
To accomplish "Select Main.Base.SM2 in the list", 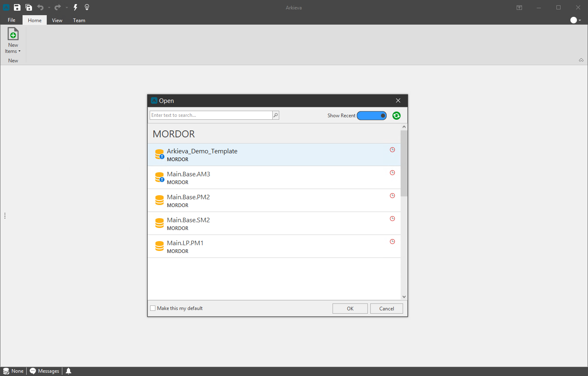I will [274, 223].
